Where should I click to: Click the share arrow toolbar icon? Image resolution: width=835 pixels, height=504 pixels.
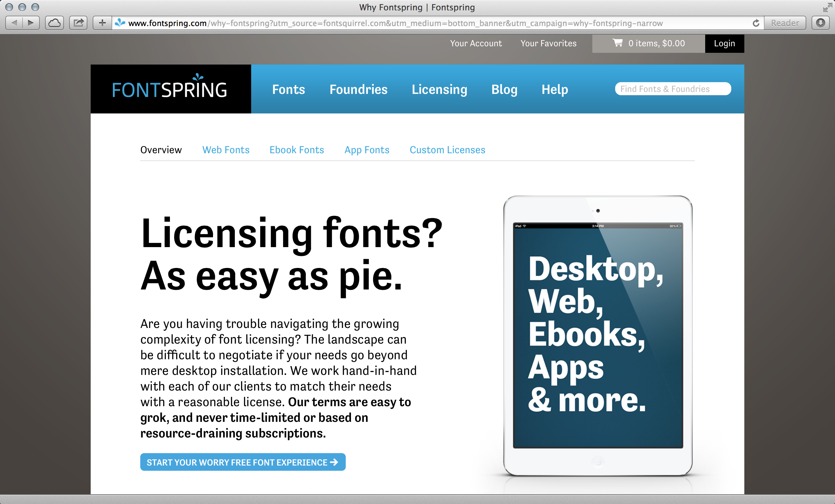tap(79, 23)
